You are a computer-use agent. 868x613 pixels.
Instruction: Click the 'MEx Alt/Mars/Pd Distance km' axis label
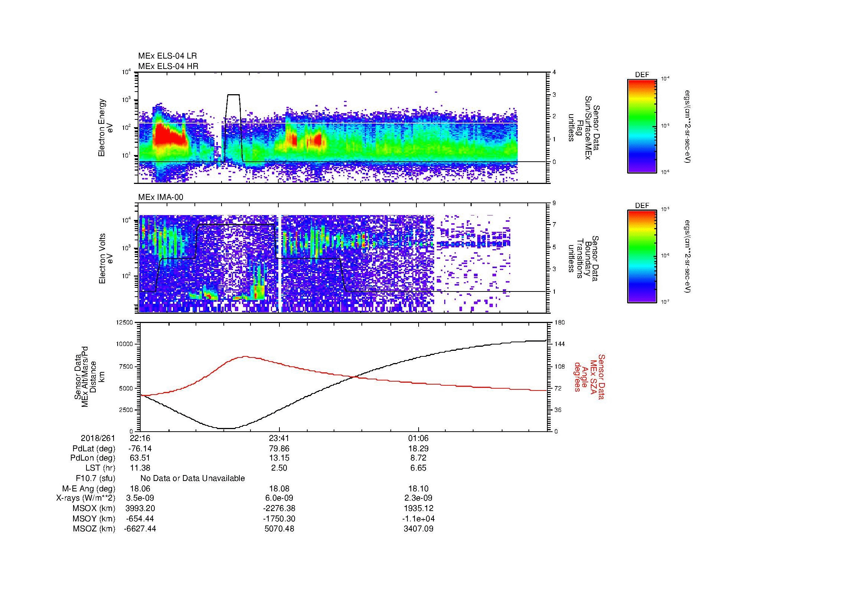[x=89, y=377]
